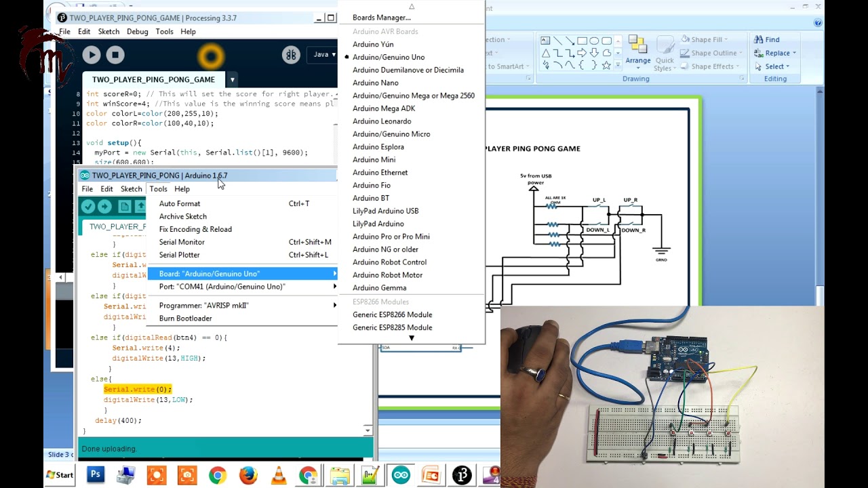Viewport: 868px width, 488px height.
Task: Select the Arduino Gemma board
Action: [412, 288]
